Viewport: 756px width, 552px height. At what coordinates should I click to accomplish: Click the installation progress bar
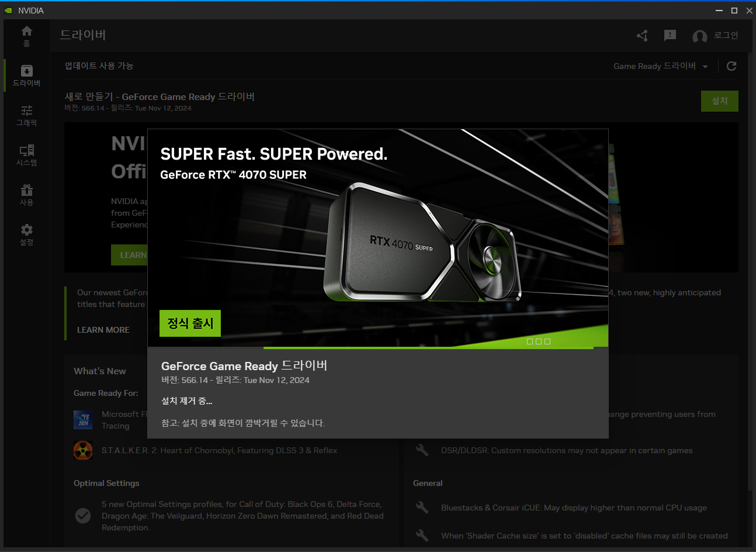(x=428, y=348)
